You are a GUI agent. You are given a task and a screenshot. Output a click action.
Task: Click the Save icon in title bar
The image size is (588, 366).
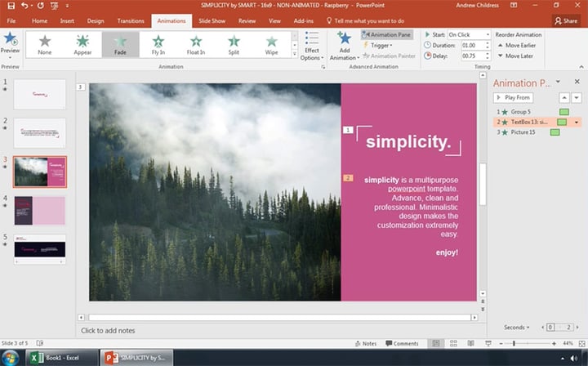11,6
